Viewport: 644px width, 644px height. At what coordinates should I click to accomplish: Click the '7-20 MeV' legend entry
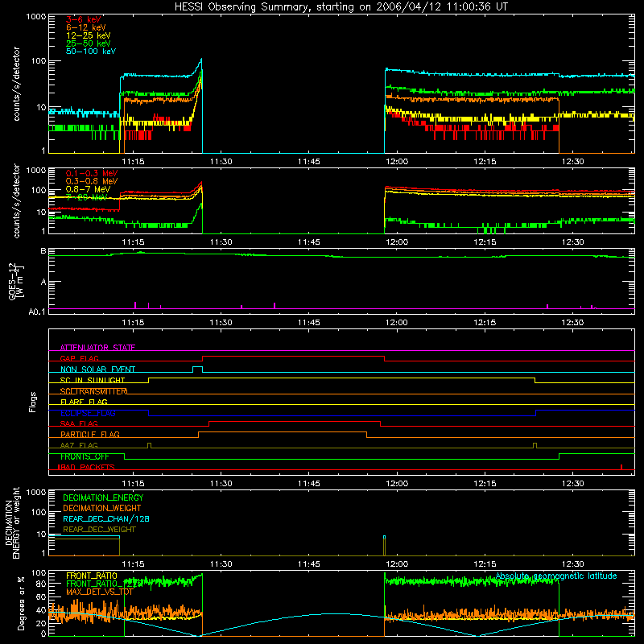pos(86,197)
